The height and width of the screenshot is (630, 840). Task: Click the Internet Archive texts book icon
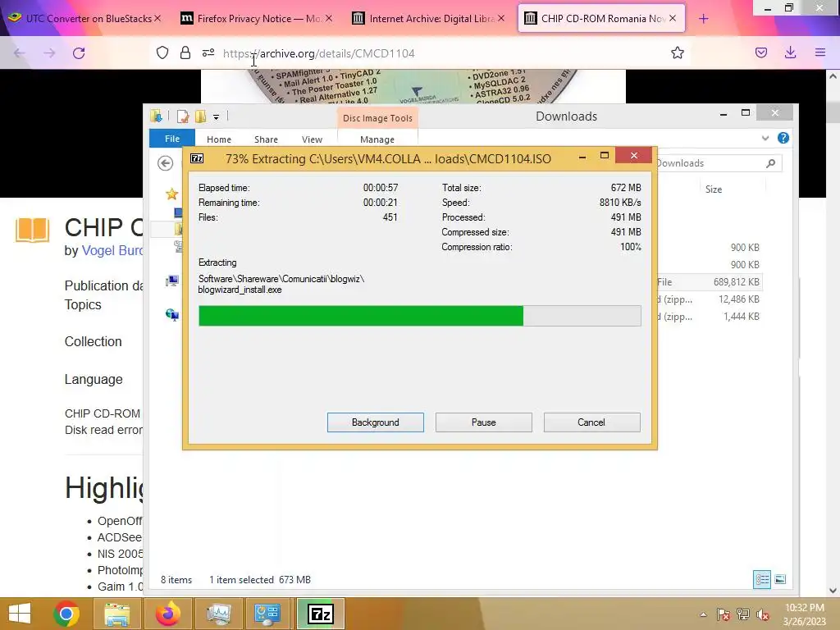(x=32, y=230)
